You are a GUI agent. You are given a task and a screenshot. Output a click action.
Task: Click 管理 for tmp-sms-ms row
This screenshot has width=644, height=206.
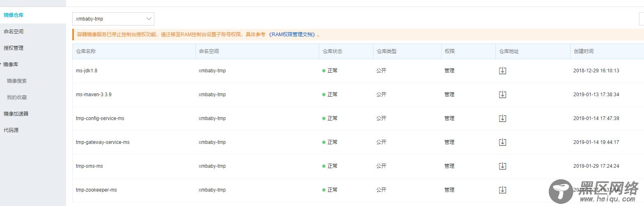pyautogui.click(x=449, y=166)
